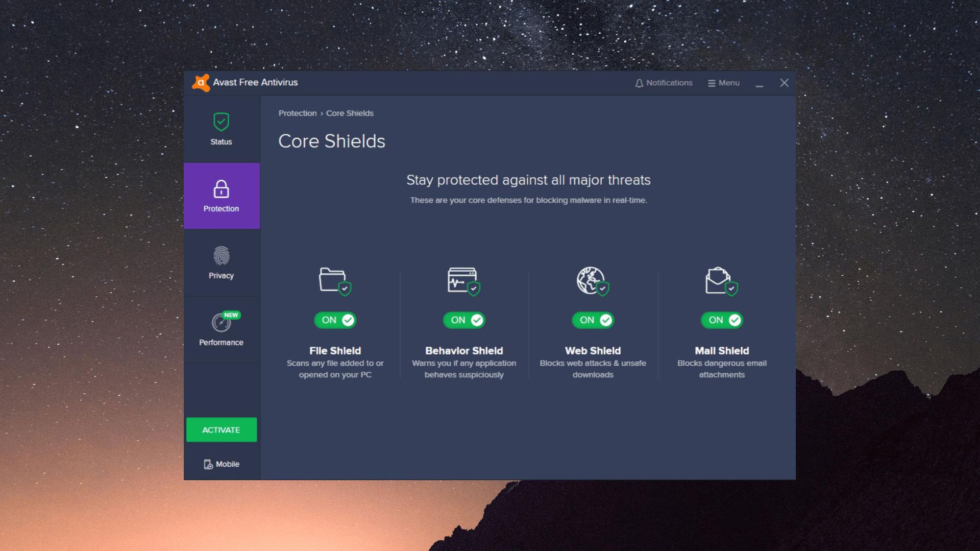Click the Web Shield icon

[x=591, y=280]
